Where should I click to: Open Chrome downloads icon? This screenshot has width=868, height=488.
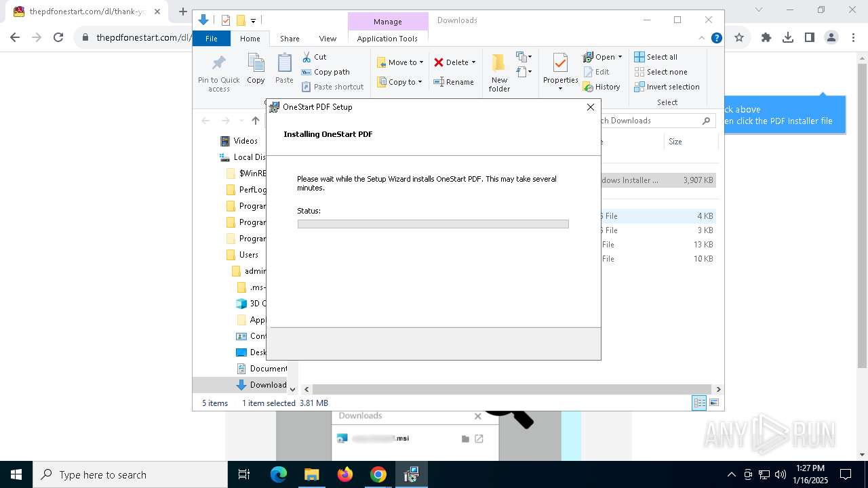[x=788, y=38]
